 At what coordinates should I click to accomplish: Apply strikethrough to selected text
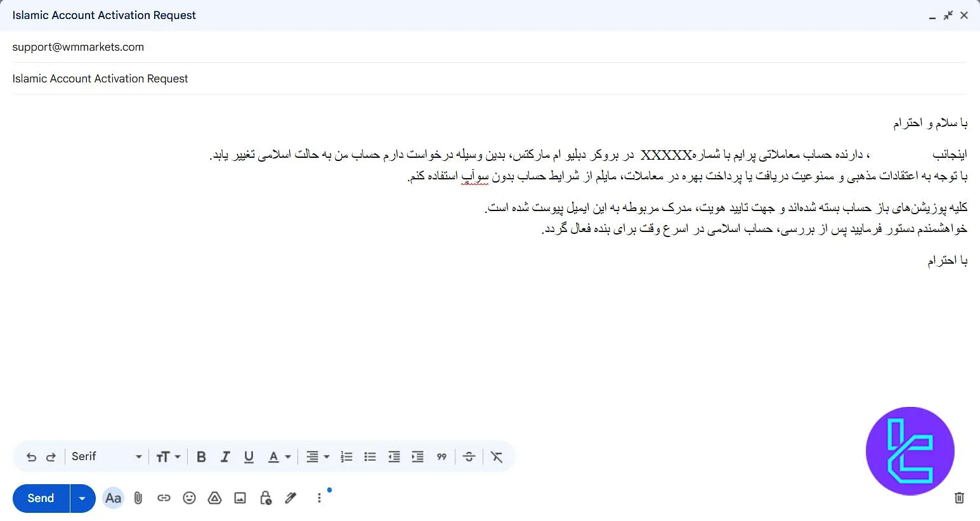[469, 456]
